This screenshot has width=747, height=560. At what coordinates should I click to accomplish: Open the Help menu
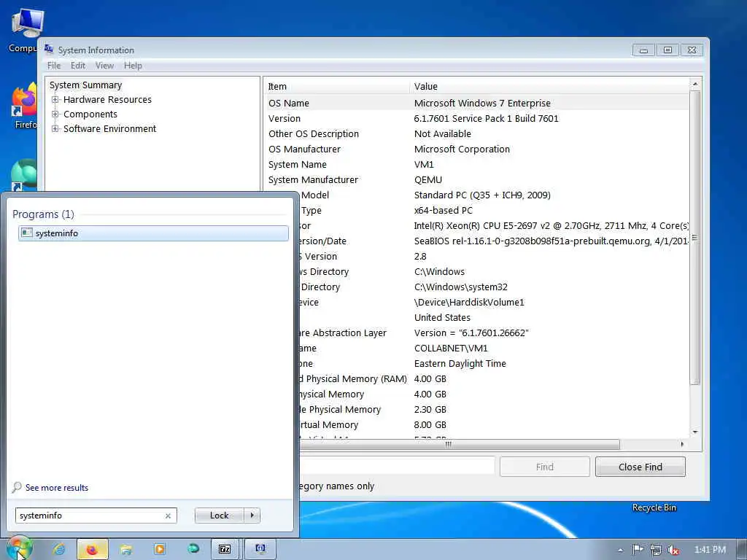coord(133,66)
